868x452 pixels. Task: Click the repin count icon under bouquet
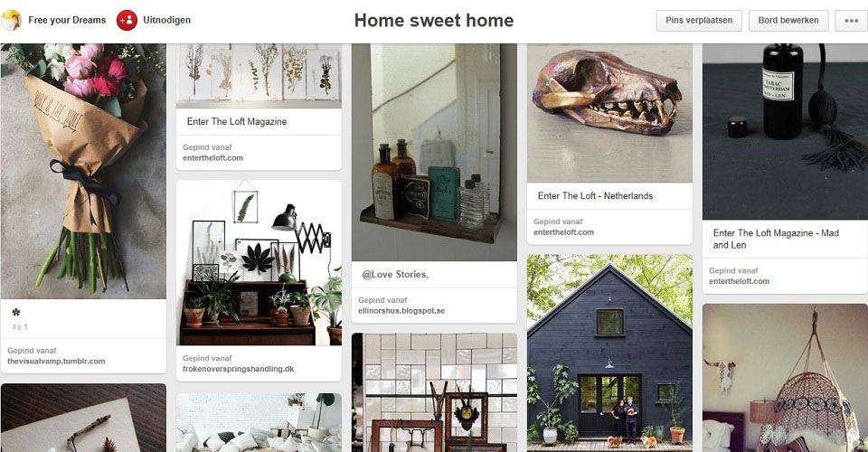(17, 327)
